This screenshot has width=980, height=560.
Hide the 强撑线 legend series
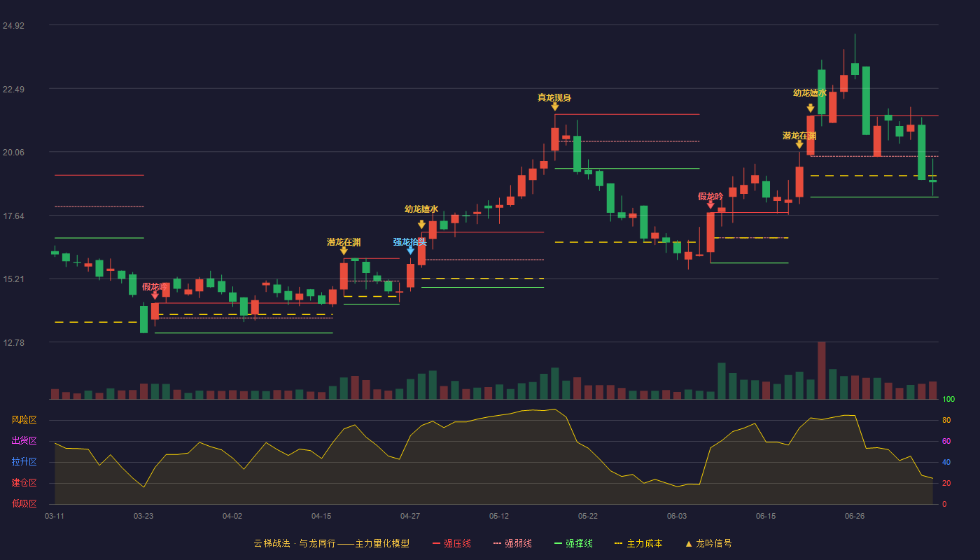[573, 543]
